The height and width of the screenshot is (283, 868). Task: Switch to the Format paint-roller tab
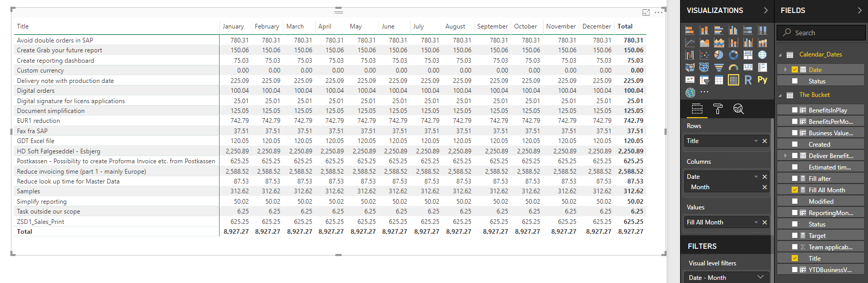click(x=718, y=109)
